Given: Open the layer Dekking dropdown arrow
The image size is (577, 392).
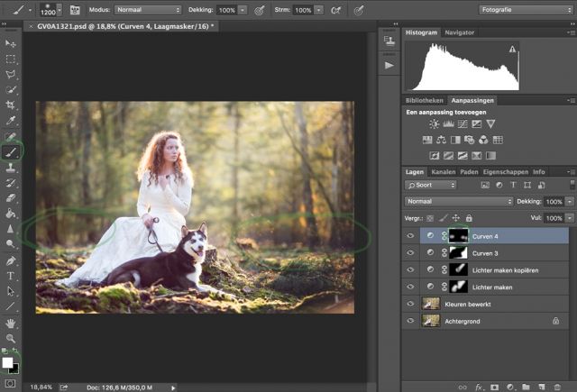Looking at the screenshot, I should coord(570,202).
